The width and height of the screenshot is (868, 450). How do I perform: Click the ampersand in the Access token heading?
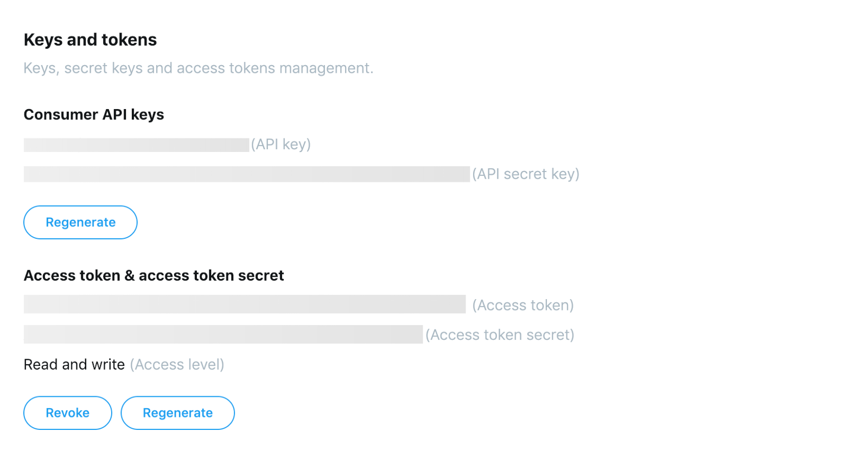[130, 276]
